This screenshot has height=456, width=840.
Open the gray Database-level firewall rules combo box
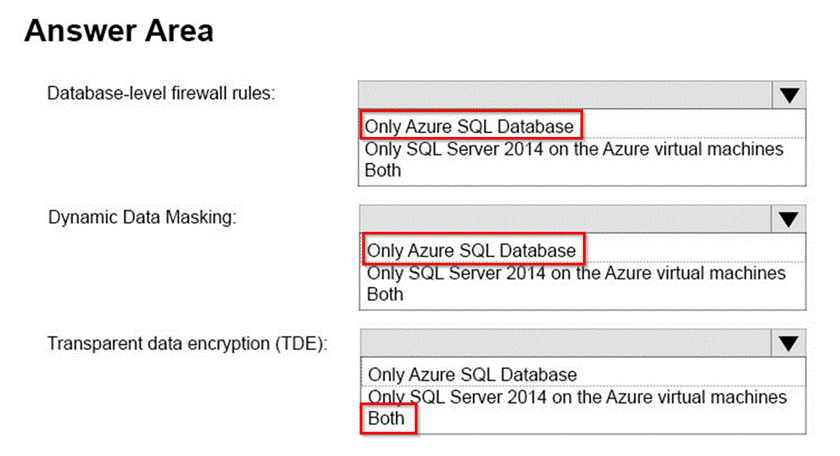point(565,94)
